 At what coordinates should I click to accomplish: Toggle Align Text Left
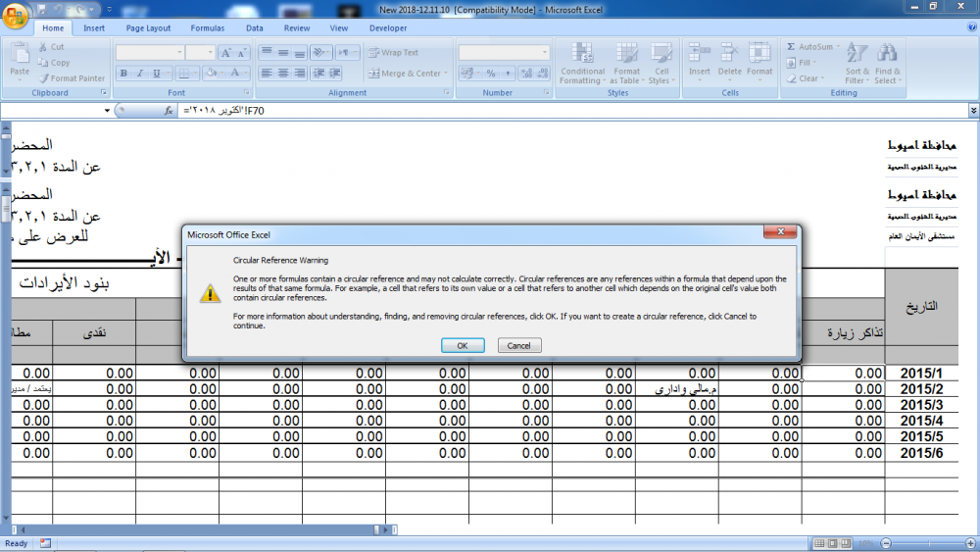(x=267, y=74)
